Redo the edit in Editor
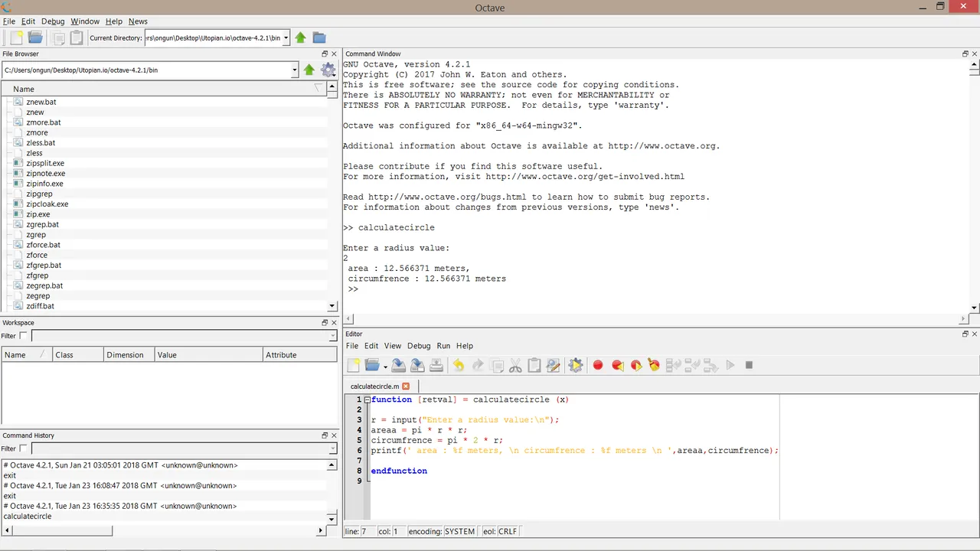This screenshot has width=980, height=551. 477,365
